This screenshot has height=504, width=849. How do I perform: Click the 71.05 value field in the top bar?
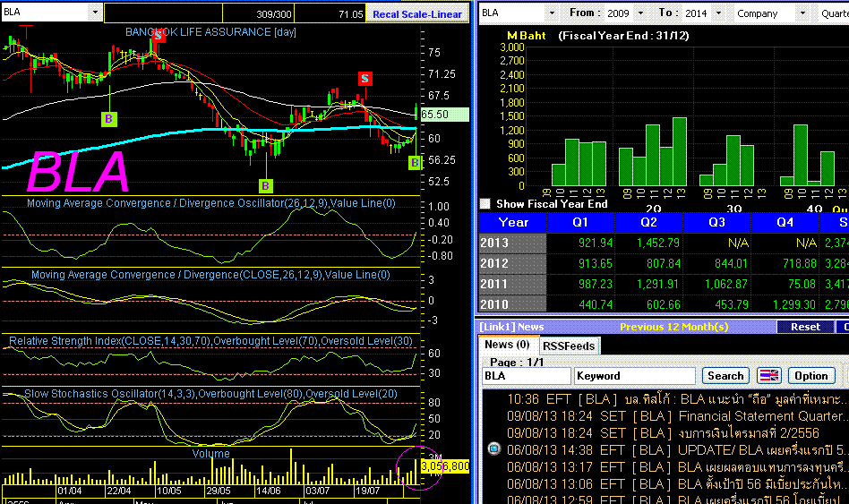[330, 14]
